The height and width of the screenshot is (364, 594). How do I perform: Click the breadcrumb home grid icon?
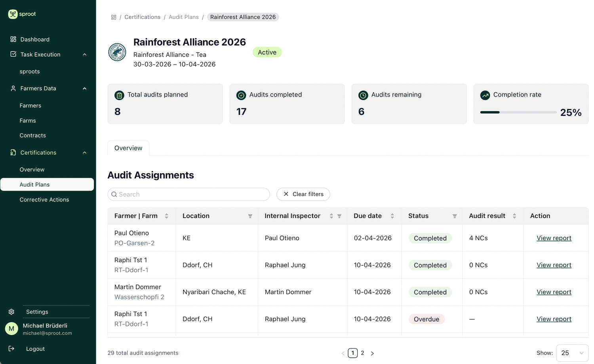coord(114,17)
